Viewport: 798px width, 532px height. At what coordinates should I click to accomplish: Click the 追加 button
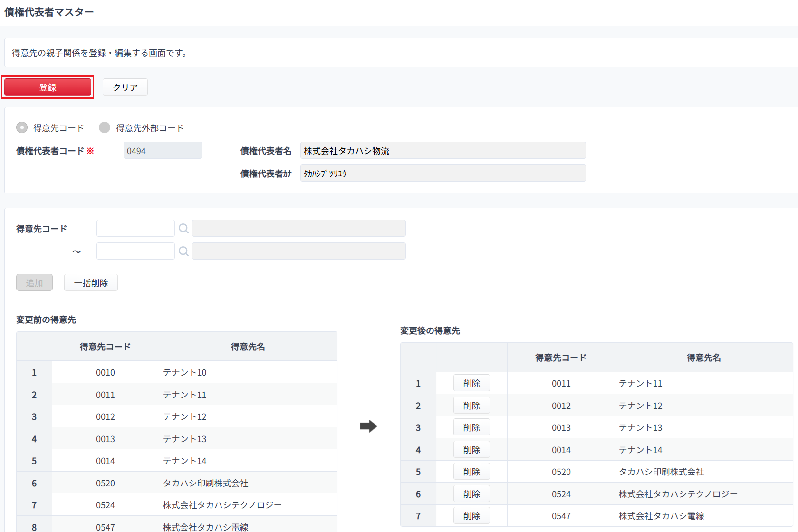34,282
